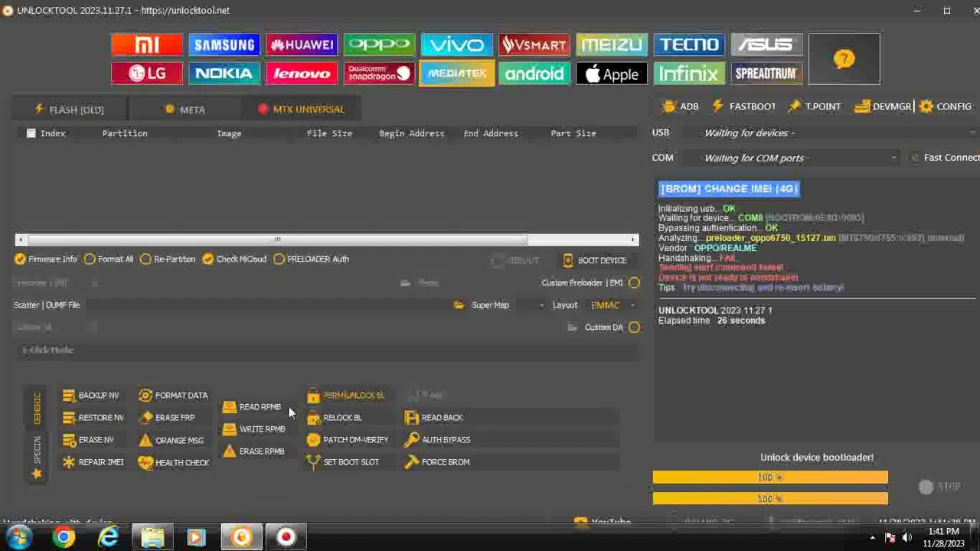
Task: Toggle the Custom DA switch
Action: pos(634,328)
